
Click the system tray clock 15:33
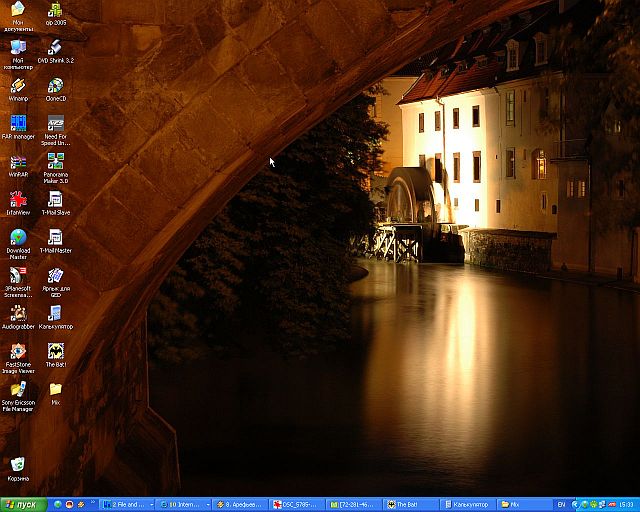[x=626, y=505]
